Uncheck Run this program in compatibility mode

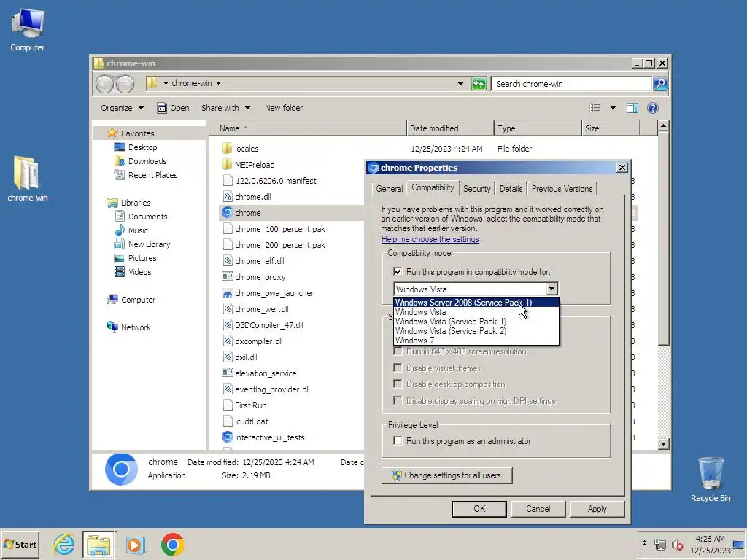pyautogui.click(x=398, y=271)
